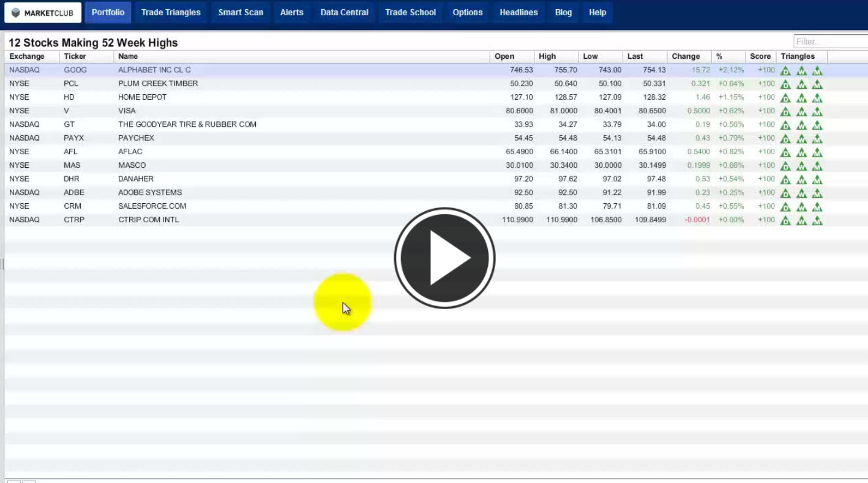Open the Trade Triangles tab
Screen dimensions: 868x483
tap(171, 12)
